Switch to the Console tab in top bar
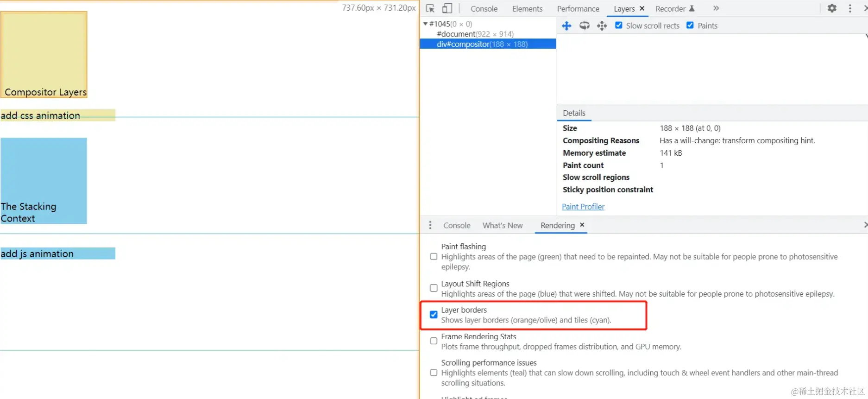 click(x=484, y=9)
